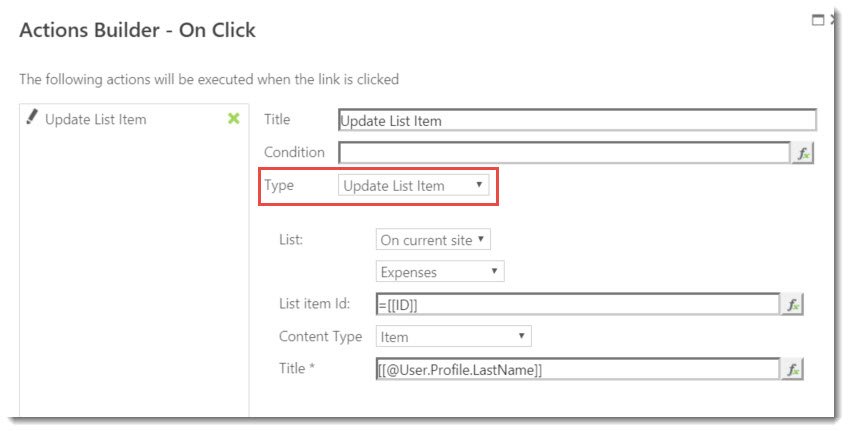Click the pencil icon beside Update List Item

tap(32, 117)
